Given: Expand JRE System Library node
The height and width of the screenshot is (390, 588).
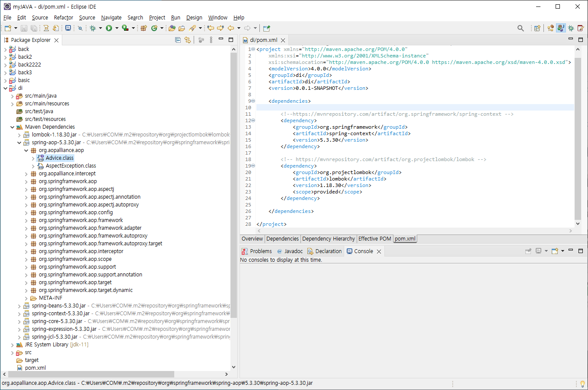Looking at the screenshot, I should point(12,345).
